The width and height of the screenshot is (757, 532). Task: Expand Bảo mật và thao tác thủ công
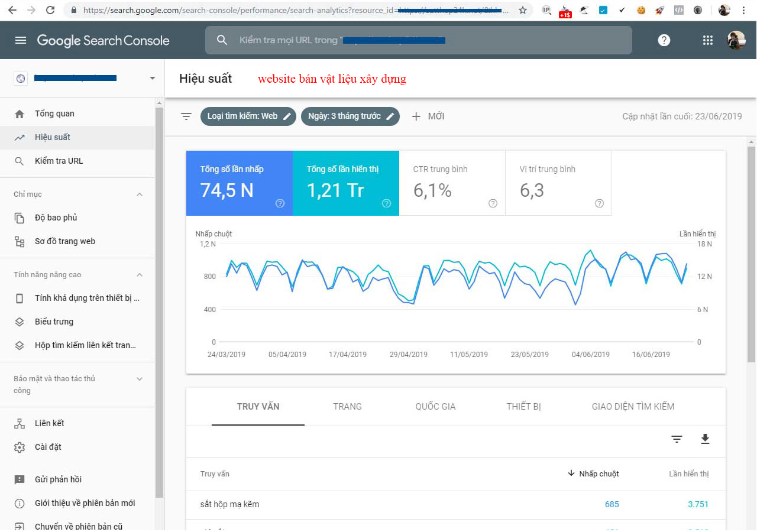pyautogui.click(x=140, y=379)
